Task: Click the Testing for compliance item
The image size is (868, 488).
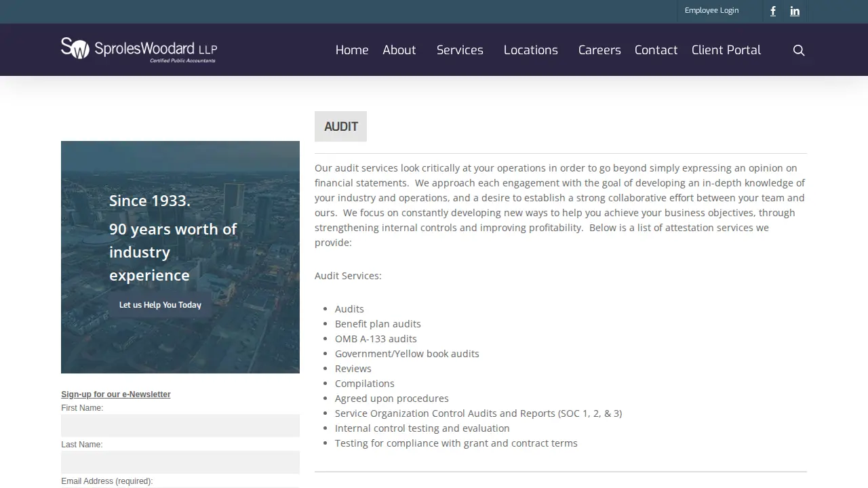Action: [x=456, y=443]
